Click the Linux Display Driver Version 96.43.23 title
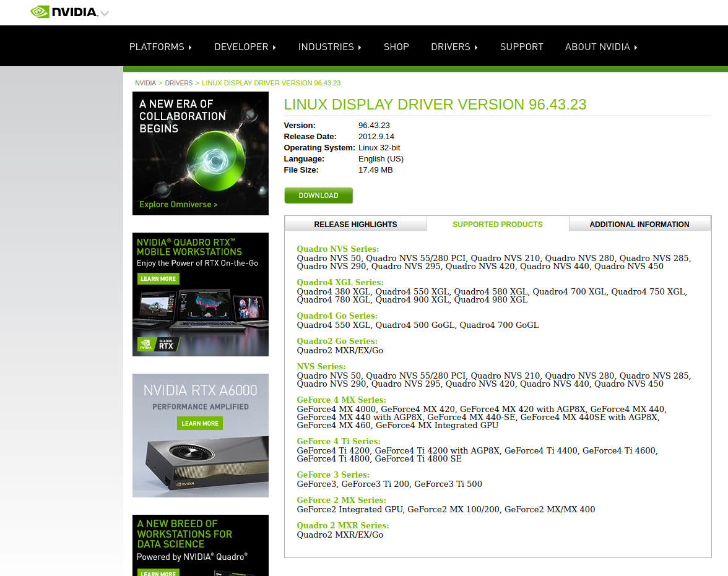Screen dimensions: 728x576 435,105
